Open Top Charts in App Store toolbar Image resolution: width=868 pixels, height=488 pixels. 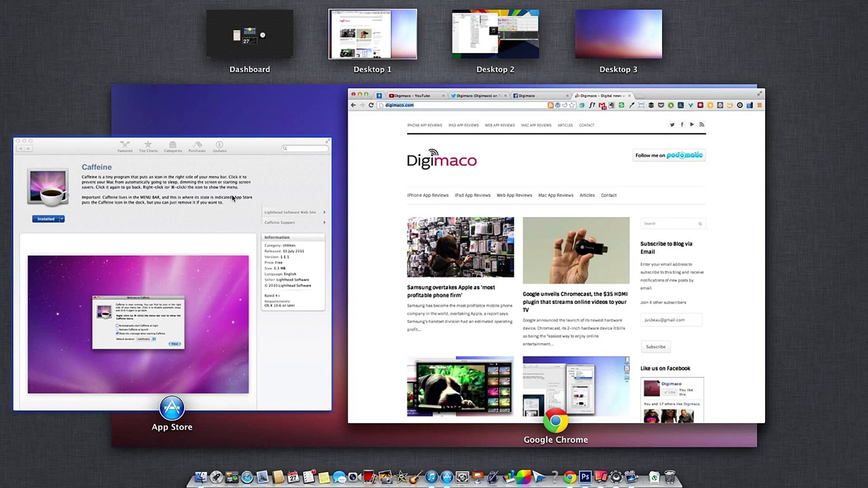(x=148, y=147)
